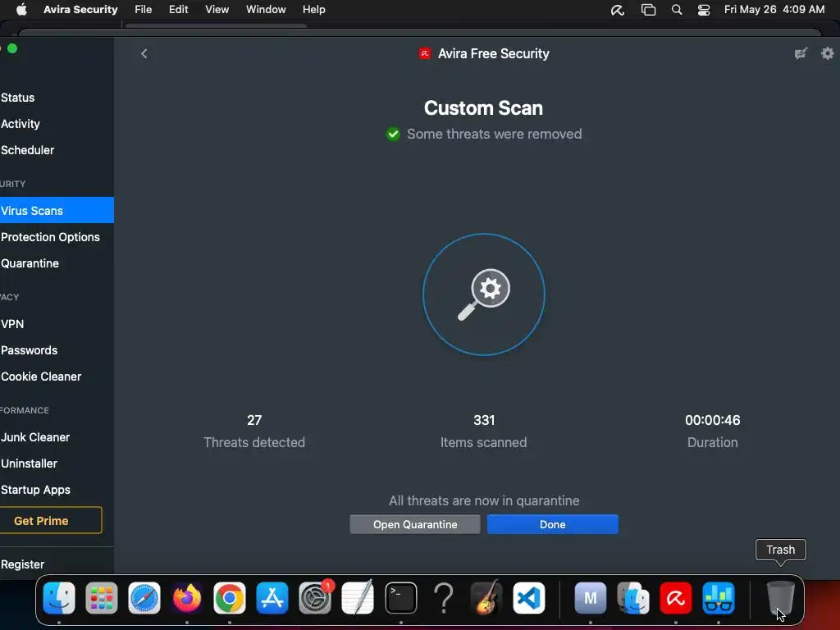Launch Safari from the Dock

click(144, 598)
